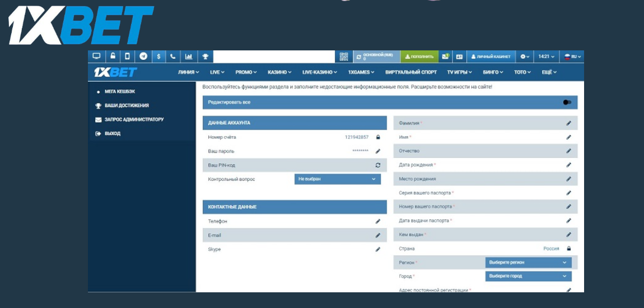Expand the ЕЩЁ menu

pyautogui.click(x=549, y=72)
